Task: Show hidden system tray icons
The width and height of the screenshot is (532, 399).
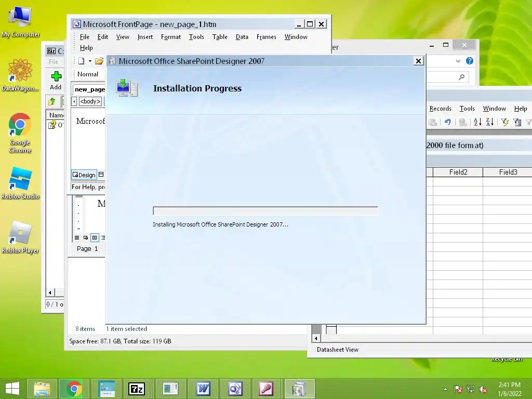Action: (445, 389)
